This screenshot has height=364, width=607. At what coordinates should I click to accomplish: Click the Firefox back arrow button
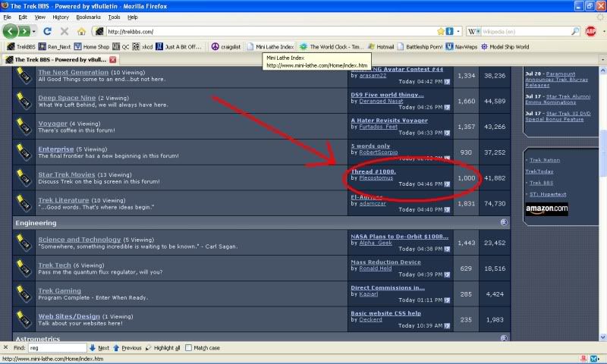pyautogui.click(x=11, y=31)
